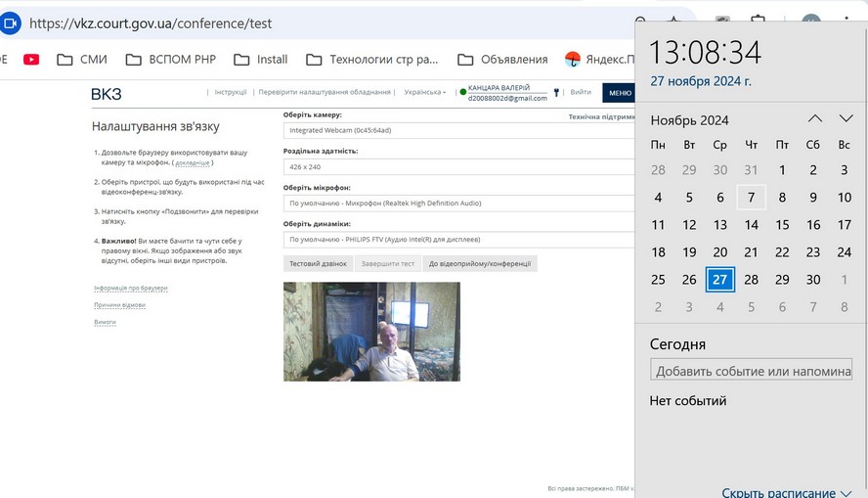Expand the Українська language dropdown
This screenshot has height=498, width=868.
click(424, 92)
